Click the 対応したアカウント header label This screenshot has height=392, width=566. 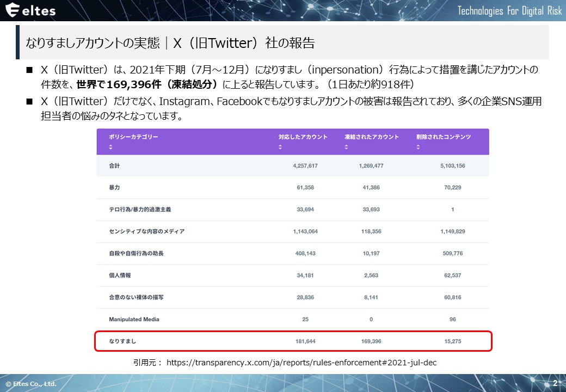pos(303,137)
